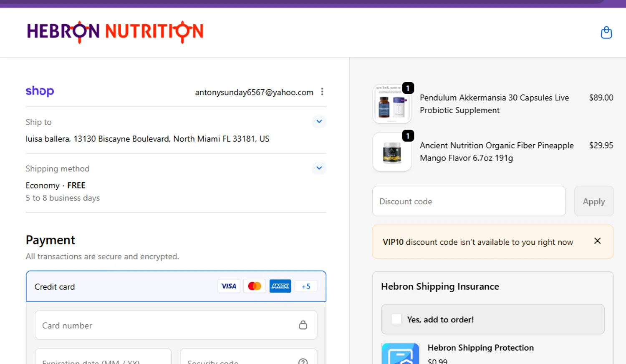Expand the Ship to address chevron
This screenshot has width=626, height=364.
(x=319, y=121)
